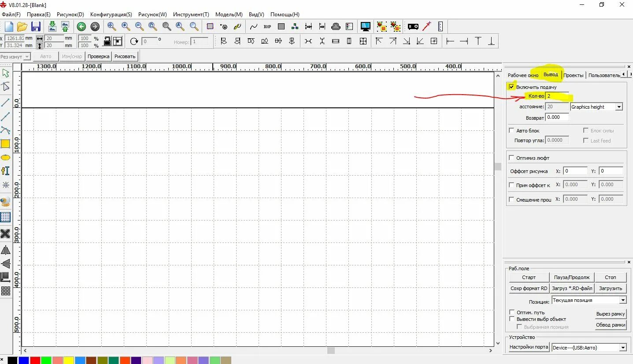
Task: Pick the yellow color swatch
Action: pos(69,360)
